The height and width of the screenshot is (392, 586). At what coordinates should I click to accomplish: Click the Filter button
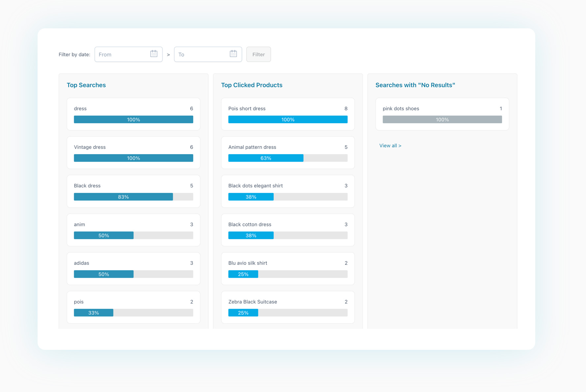pos(258,54)
